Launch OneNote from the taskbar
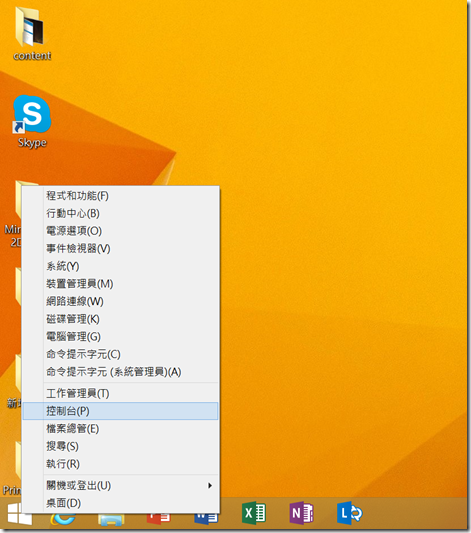The width and height of the screenshot is (471, 533). point(301,513)
